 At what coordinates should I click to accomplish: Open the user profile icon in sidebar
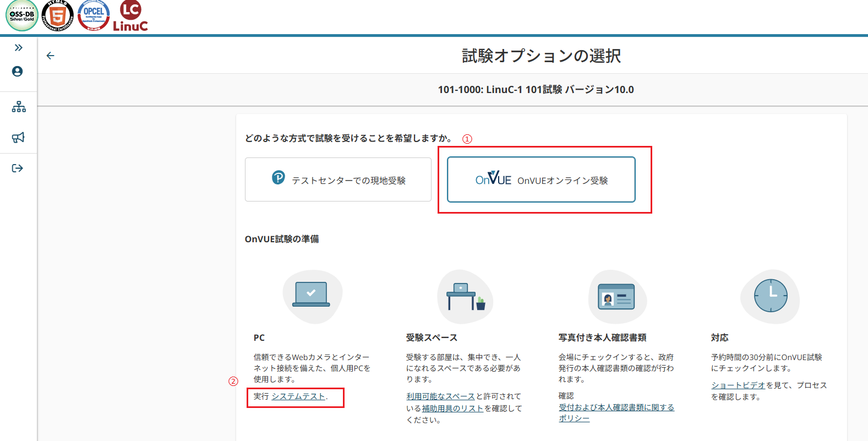[x=18, y=72]
